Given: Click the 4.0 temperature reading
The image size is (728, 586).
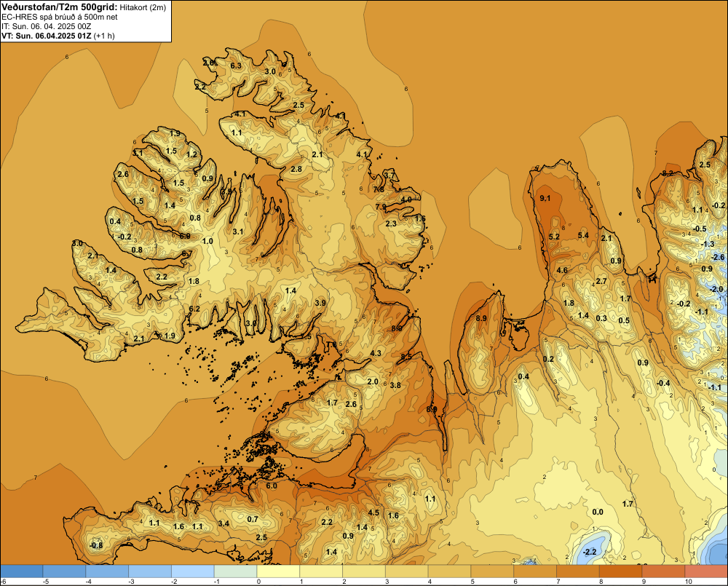Looking at the screenshot, I should click(406, 199).
